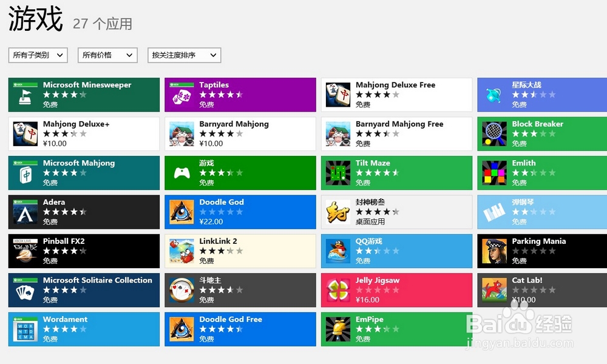The image size is (607, 364).
Task: Click the QQ游戏 title text
Action: click(369, 241)
